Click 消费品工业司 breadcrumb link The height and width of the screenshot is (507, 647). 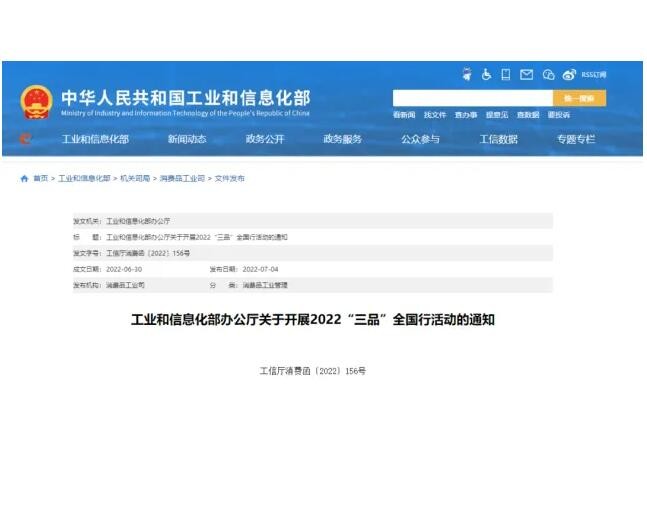point(182,178)
